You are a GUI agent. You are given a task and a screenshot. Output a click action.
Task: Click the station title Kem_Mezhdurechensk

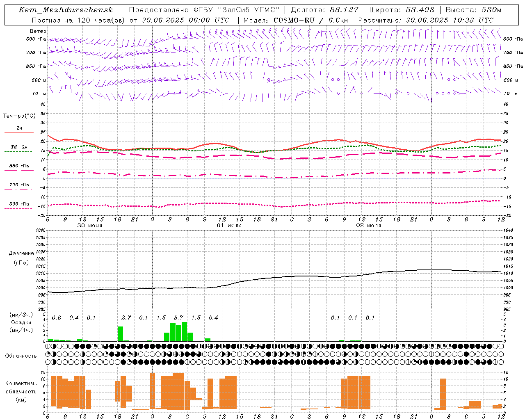click(66, 10)
